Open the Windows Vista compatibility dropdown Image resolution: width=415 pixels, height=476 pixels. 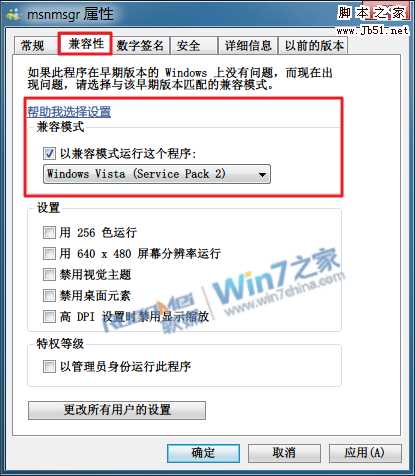157,174
